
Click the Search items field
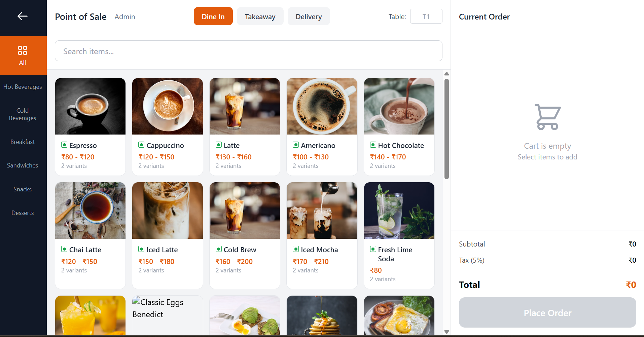[x=248, y=51]
